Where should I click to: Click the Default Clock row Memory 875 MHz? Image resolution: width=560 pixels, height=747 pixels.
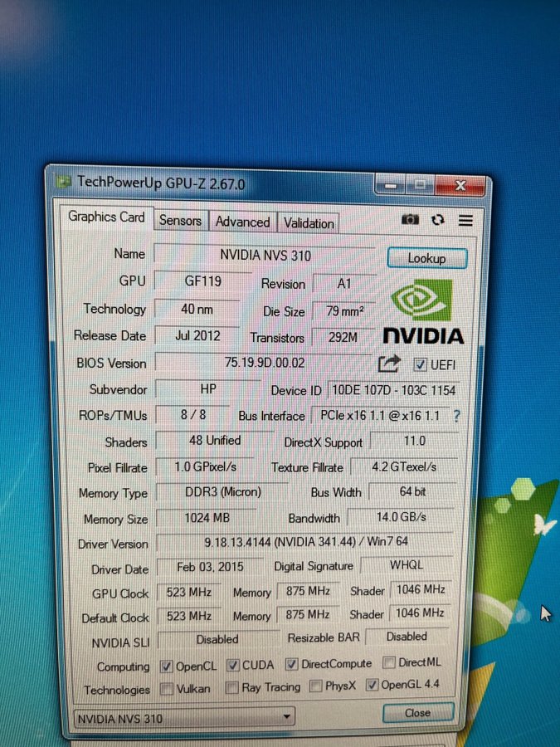click(308, 614)
